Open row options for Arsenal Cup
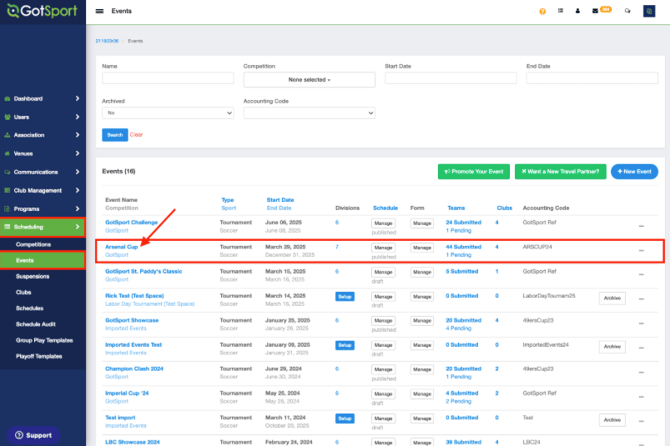This screenshot has width=670, height=446. pos(641,250)
